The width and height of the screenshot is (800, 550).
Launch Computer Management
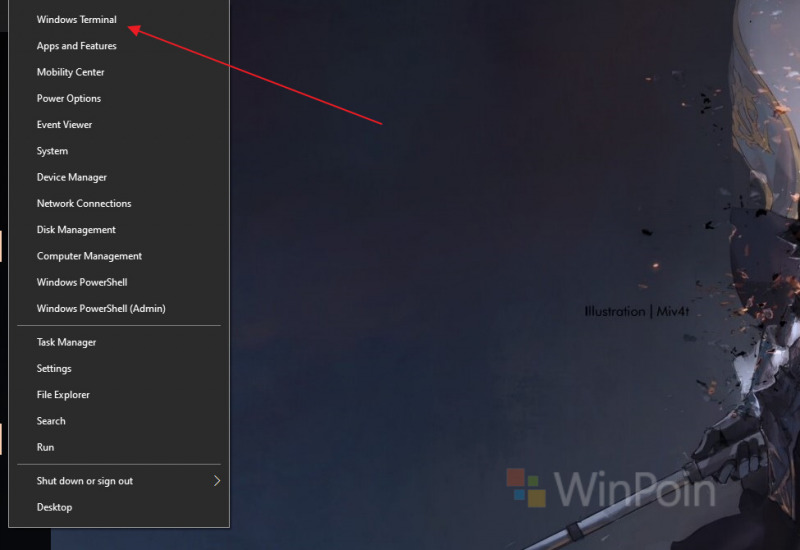[x=119, y=256]
